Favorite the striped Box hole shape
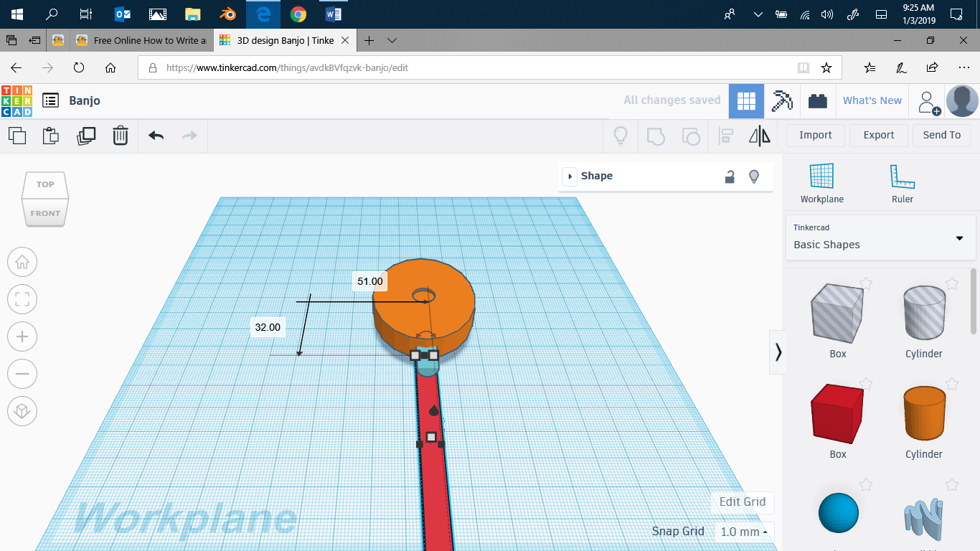 866,283
